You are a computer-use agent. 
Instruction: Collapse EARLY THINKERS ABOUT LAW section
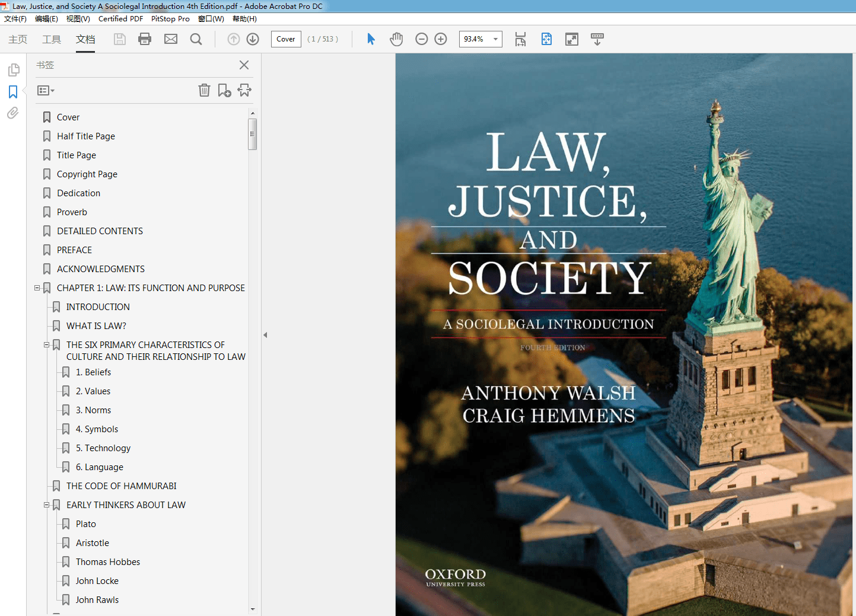point(47,505)
